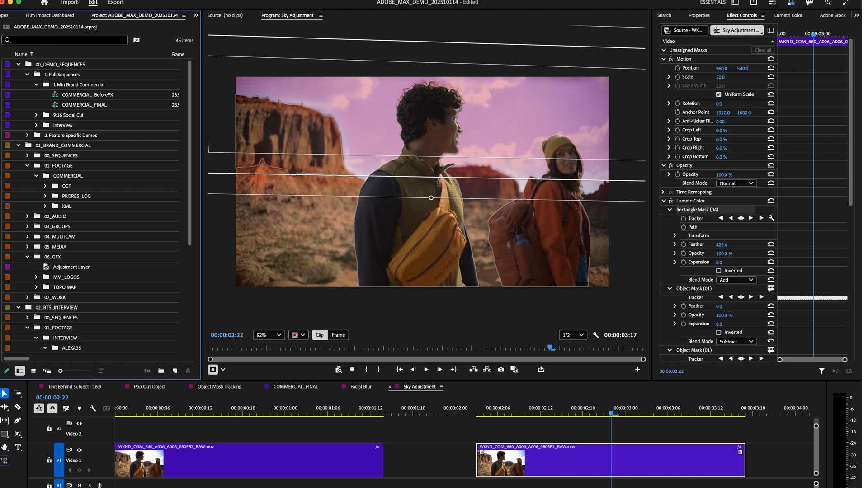The image size is (868, 488).
Task: Toggle Video 1 track output eye
Action: pos(79,450)
